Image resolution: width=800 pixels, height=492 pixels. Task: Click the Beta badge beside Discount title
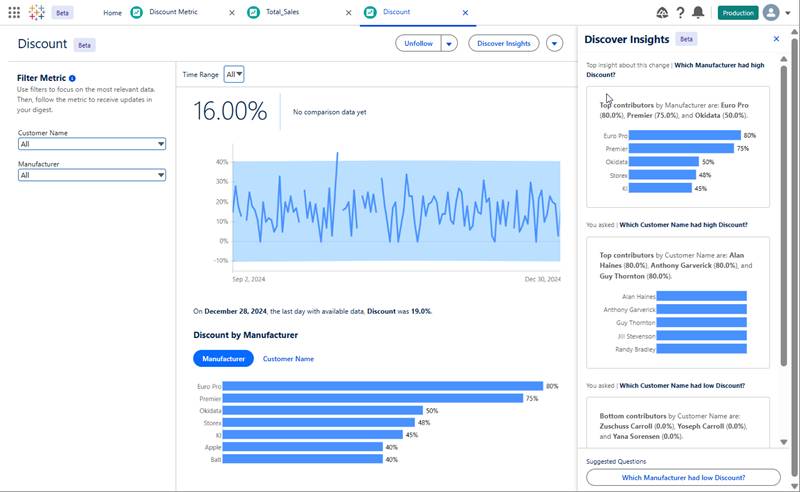tap(84, 45)
